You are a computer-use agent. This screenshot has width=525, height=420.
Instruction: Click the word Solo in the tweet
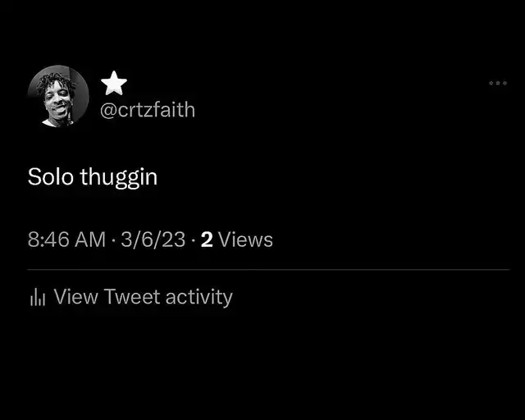coord(51,176)
